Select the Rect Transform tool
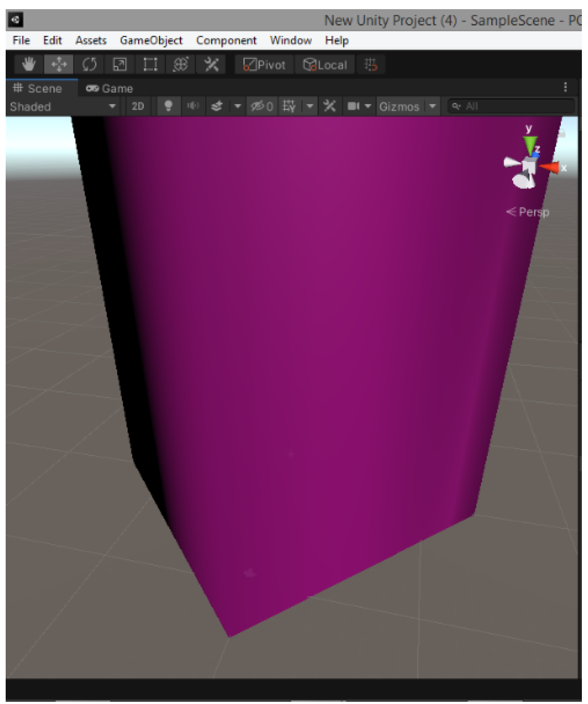The width and height of the screenshot is (588, 704). click(x=150, y=65)
